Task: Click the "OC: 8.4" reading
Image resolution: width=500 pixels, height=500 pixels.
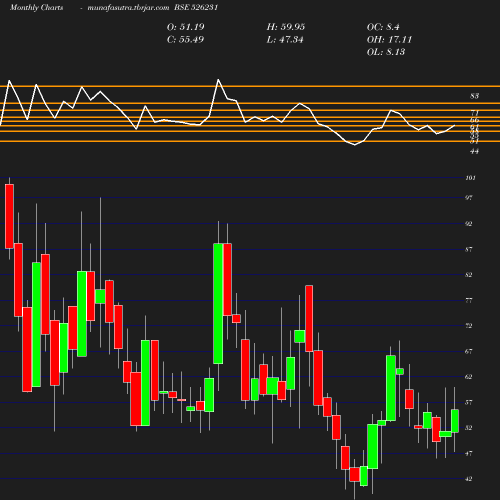Action: coord(383,27)
